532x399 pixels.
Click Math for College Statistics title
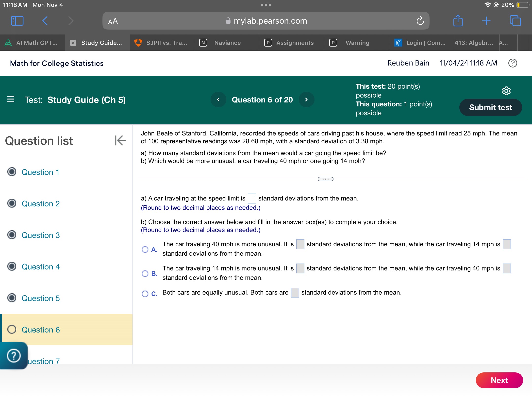tap(57, 64)
